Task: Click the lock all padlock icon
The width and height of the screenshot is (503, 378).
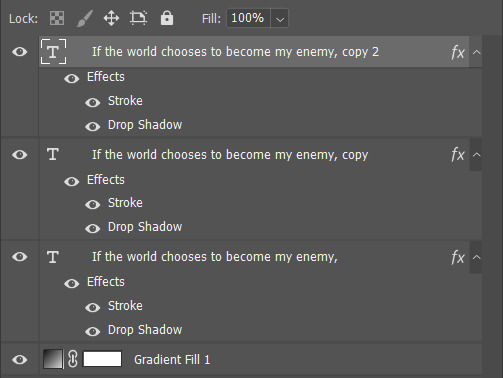Action: tap(167, 18)
